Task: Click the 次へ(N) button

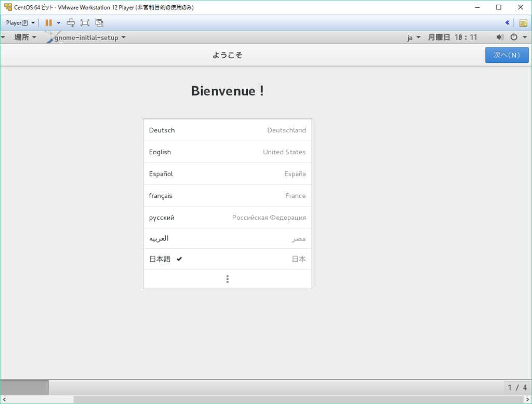Action: 507,55
